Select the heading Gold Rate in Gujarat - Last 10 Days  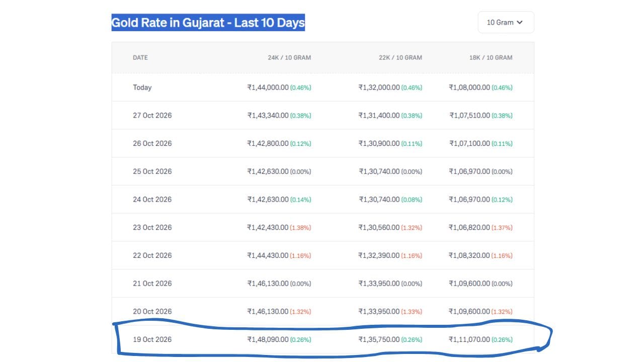(x=208, y=23)
